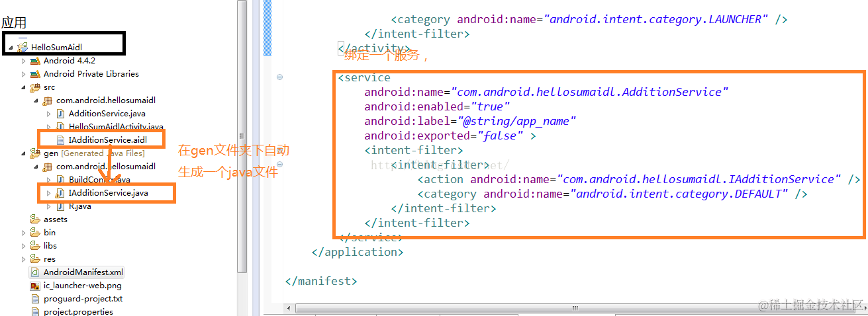
Task: Collapse the HelloSumAidl project node
Action: tap(10, 48)
